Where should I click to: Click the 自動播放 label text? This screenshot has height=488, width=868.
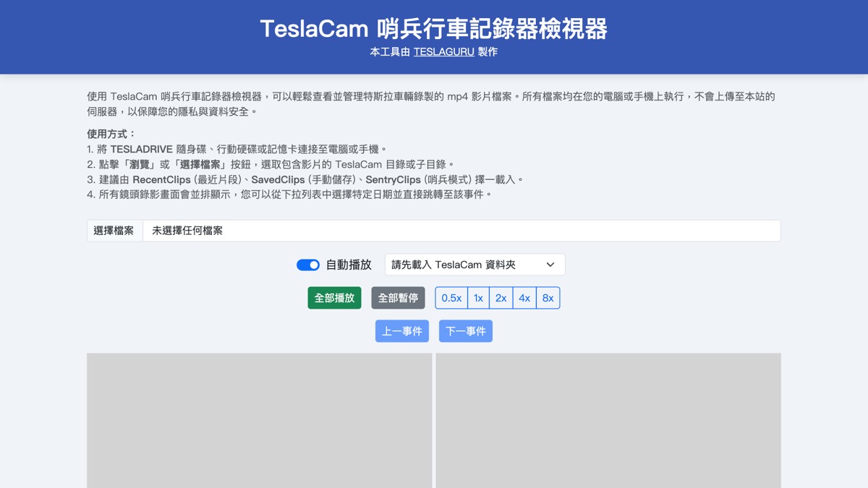[x=349, y=265]
